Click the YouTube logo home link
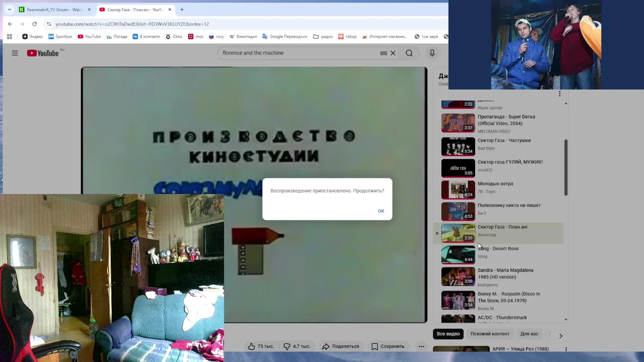This screenshot has height=362, width=644. (43, 53)
